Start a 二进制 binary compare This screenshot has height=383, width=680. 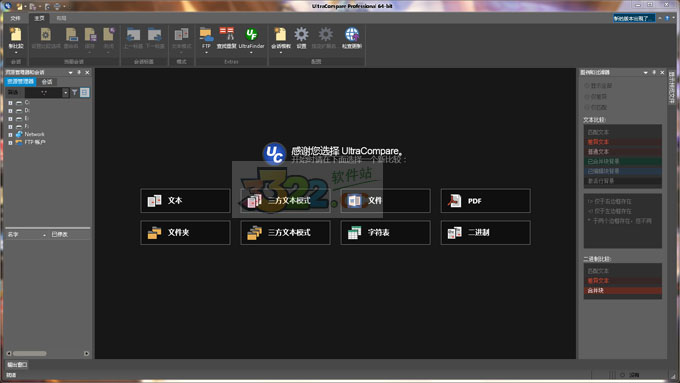tap(485, 232)
